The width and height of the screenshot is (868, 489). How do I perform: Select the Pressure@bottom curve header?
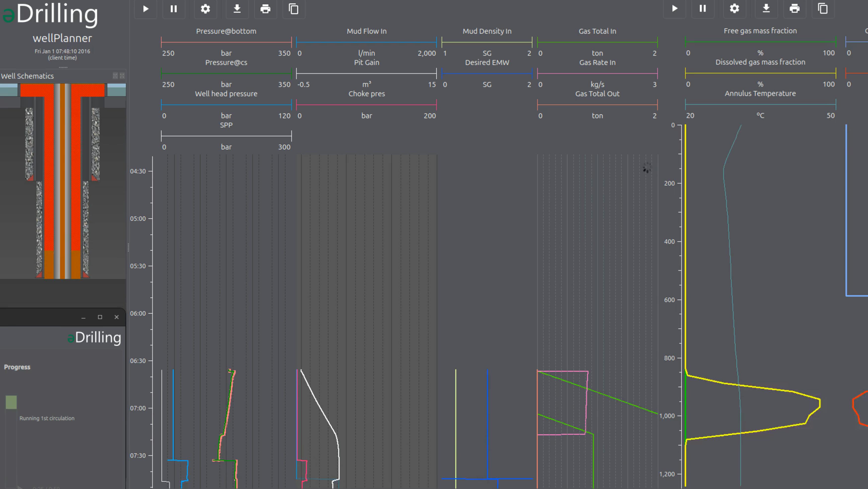click(x=226, y=31)
